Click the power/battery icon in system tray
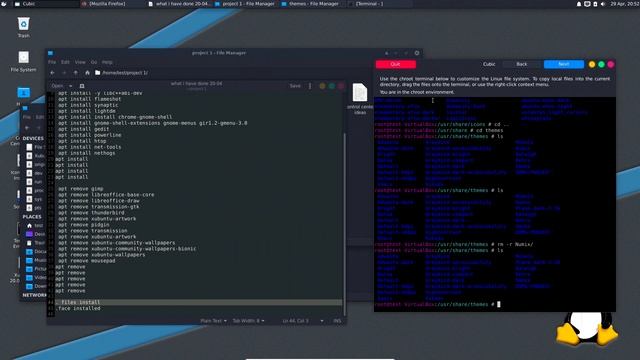Screen dimensions: 640x360 point(595,4)
